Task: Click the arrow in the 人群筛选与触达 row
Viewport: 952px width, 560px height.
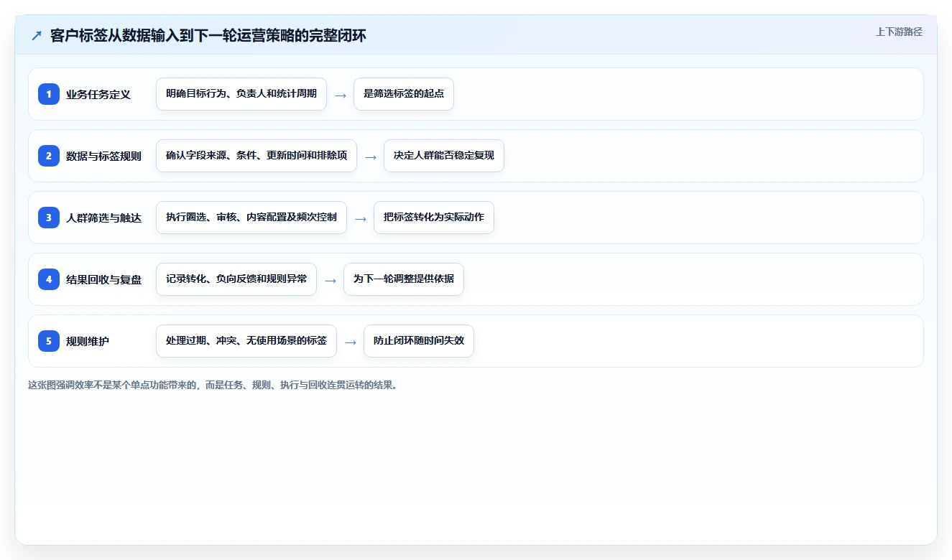Action: (x=361, y=218)
